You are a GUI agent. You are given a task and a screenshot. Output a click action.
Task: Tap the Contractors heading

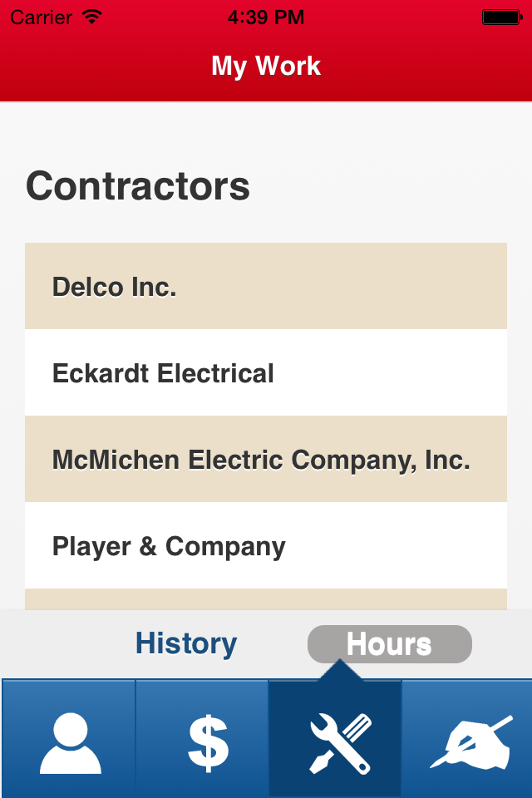click(138, 186)
